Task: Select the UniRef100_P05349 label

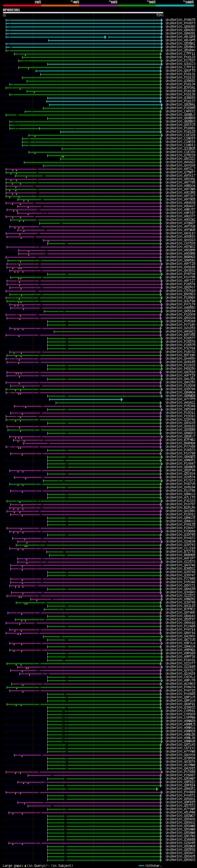Action: pos(180,321)
